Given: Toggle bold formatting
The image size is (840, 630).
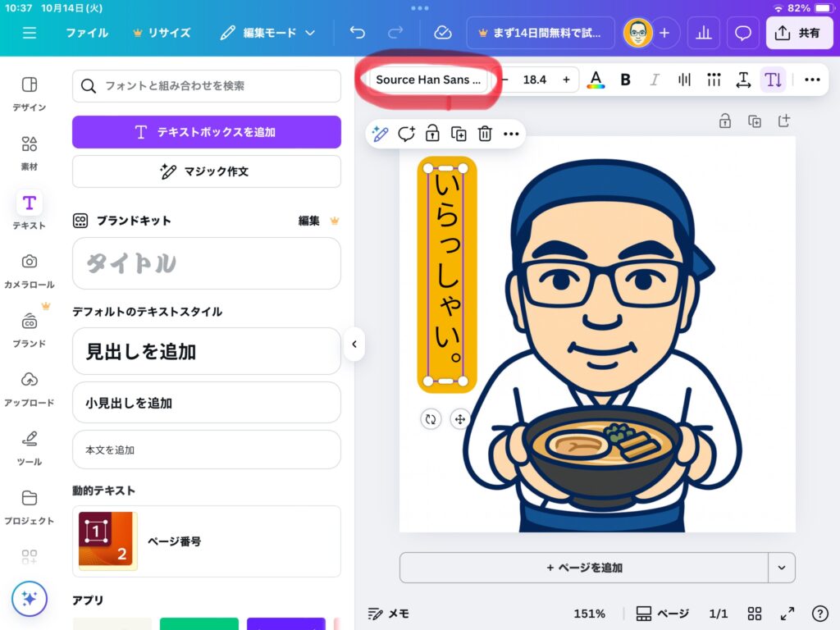Looking at the screenshot, I should (625, 80).
